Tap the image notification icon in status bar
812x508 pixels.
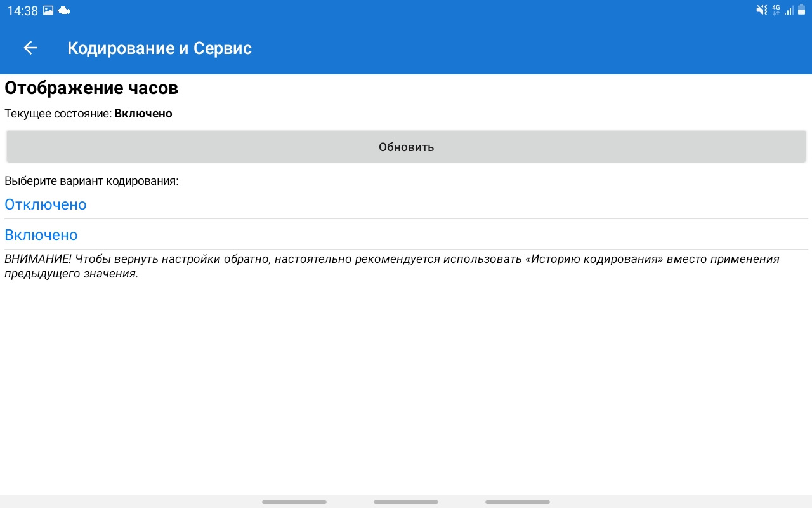pyautogui.click(x=48, y=10)
